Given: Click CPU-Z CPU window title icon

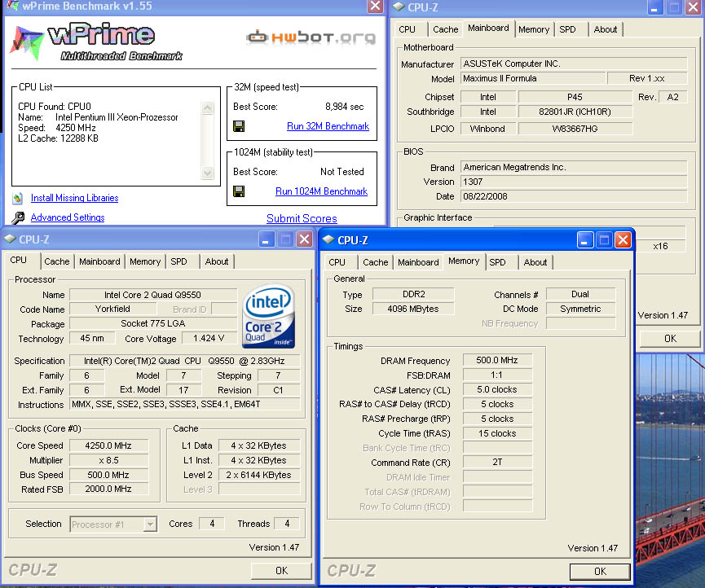Looking at the screenshot, I should pos(10,239).
